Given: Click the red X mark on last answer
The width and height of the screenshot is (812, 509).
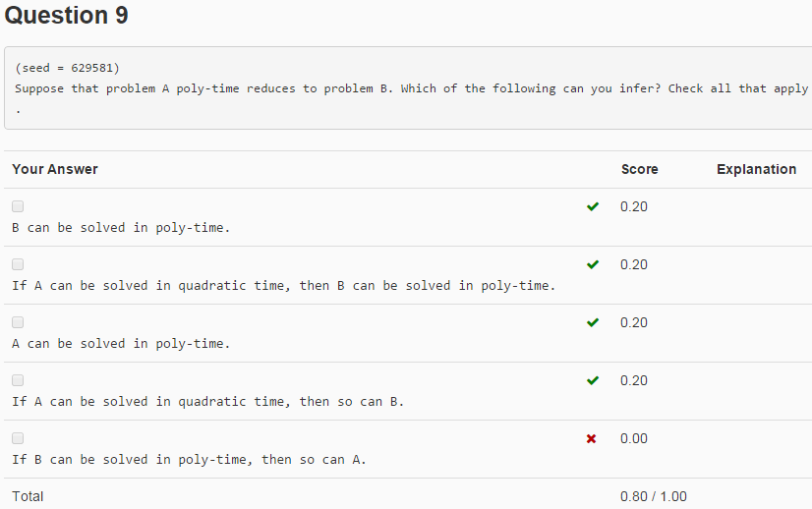Looking at the screenshot, I should click(x=592, y=438).
